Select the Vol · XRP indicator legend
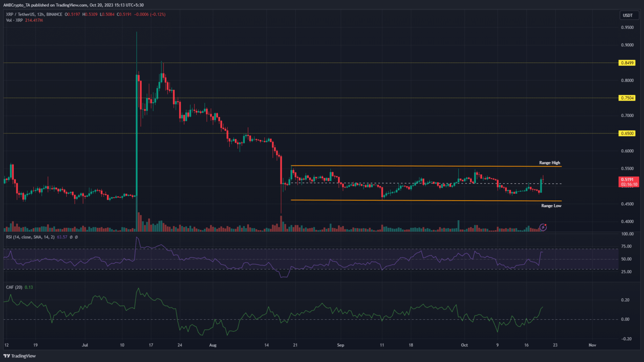The image size is (644, 362). [15, 20]
